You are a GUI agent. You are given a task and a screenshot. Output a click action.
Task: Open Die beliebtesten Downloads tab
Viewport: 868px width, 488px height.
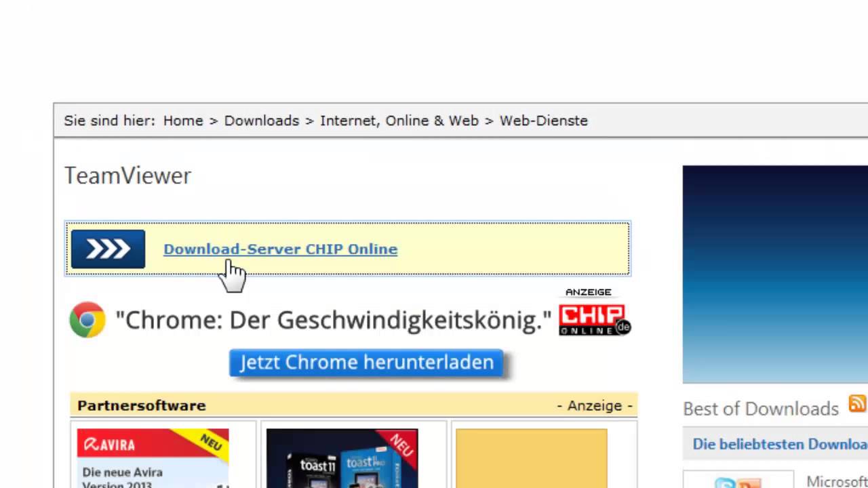[780, 444]
